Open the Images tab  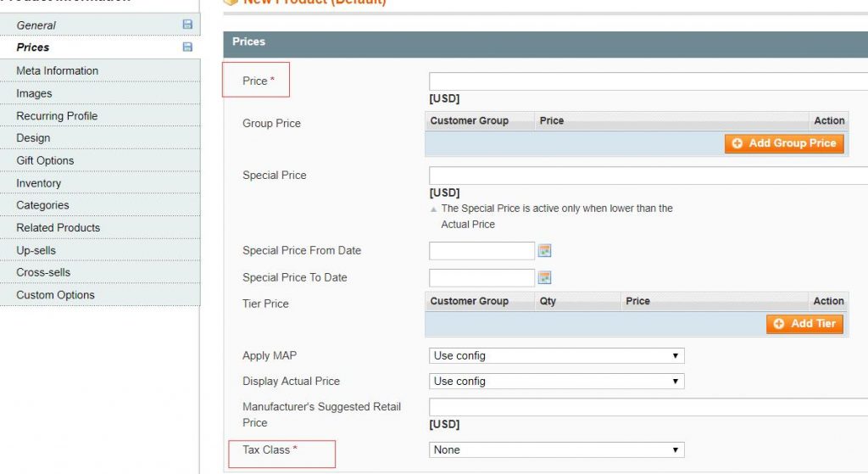34,93
